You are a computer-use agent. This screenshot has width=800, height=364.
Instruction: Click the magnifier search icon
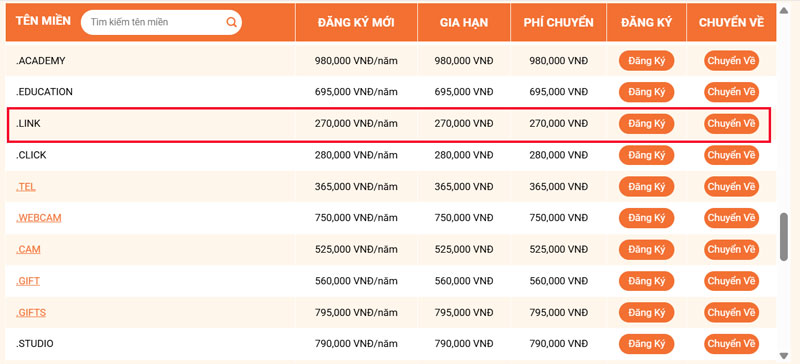pos(231,22)
